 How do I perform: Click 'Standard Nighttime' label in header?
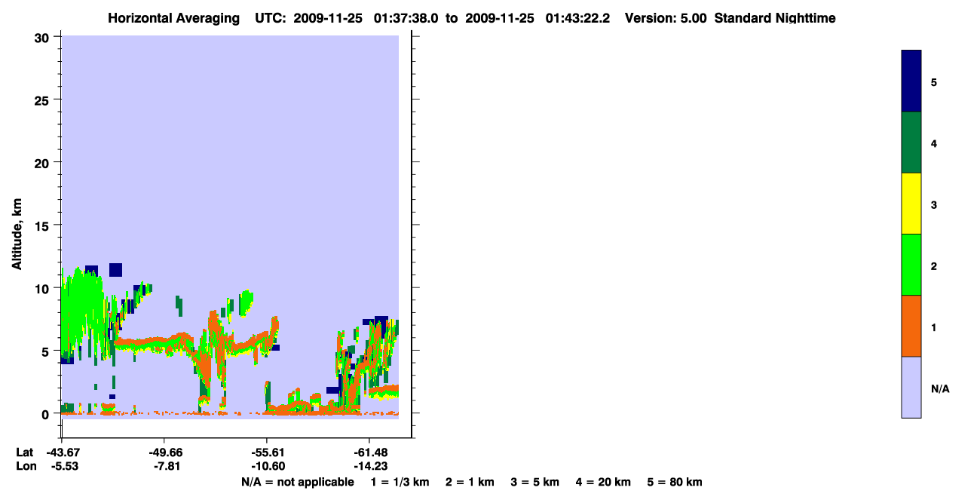point(775,18)
